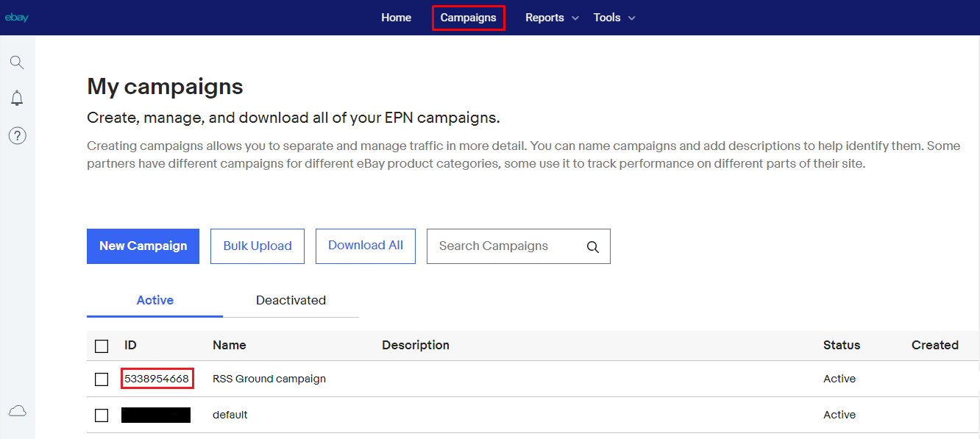Click magnifier icon in Search Campaigns box

coord(592,247)
